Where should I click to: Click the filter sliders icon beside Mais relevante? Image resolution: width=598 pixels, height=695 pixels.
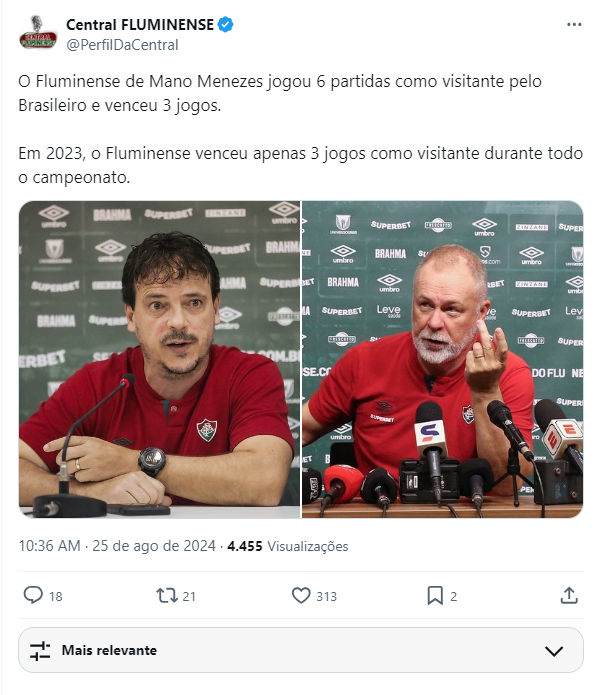pos(40,650)
